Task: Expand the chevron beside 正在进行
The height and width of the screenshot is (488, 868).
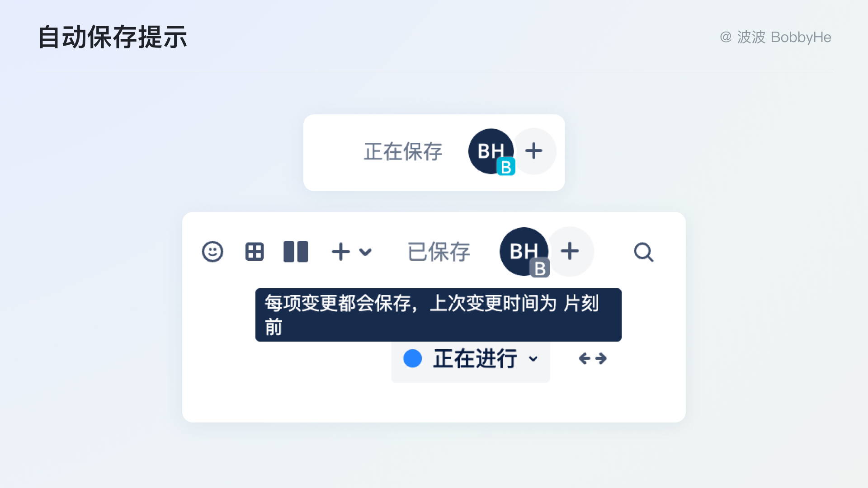Action: tap(533, 359)
